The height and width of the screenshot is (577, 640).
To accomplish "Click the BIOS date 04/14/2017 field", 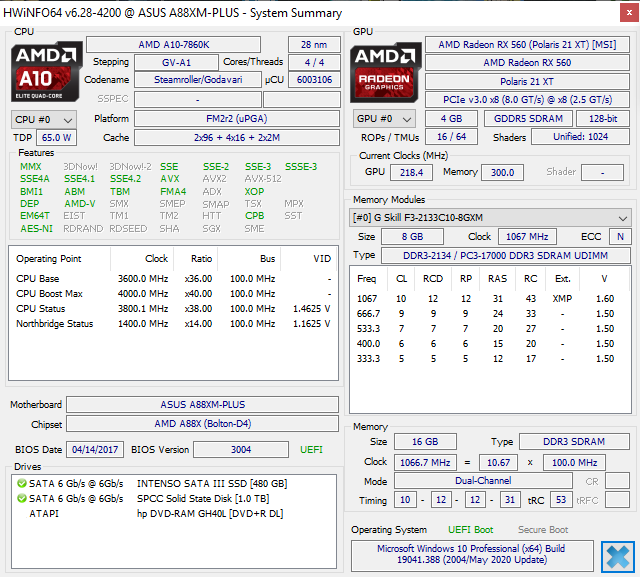I will point(95,450).
